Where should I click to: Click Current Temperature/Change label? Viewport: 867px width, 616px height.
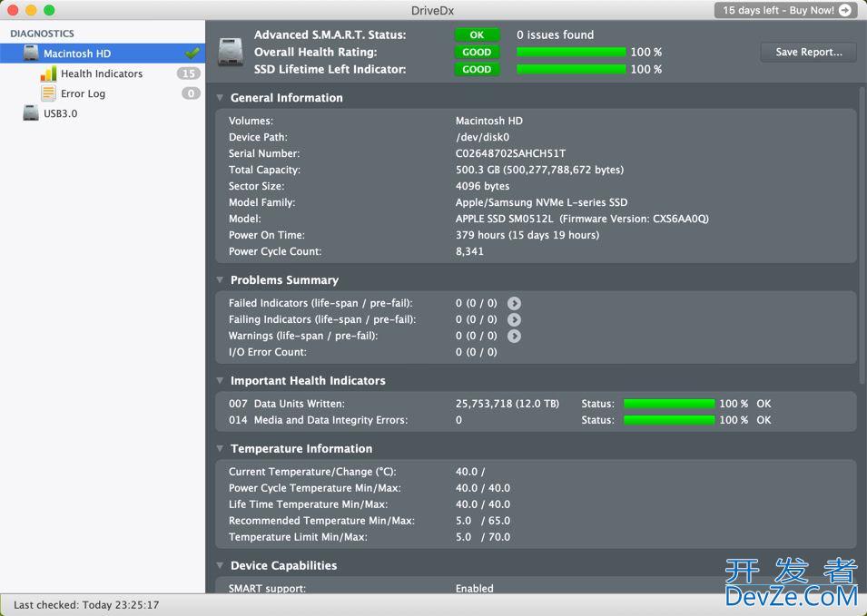312,472
